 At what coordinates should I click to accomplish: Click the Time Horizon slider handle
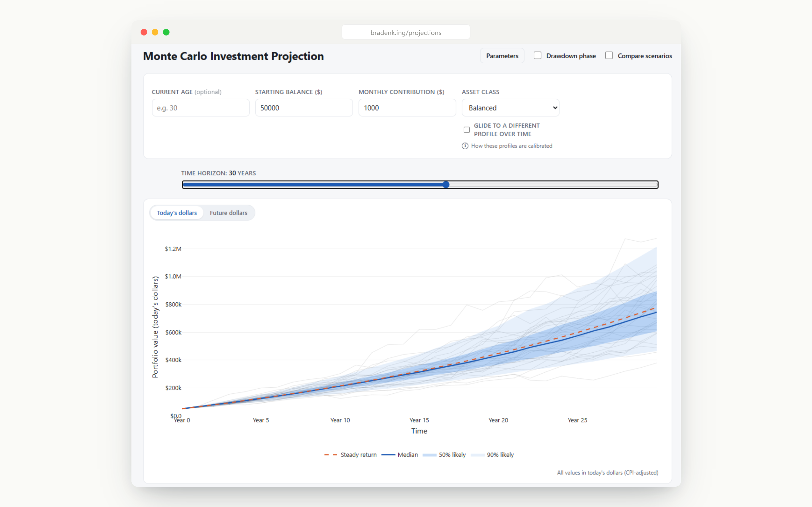(446, 185)
